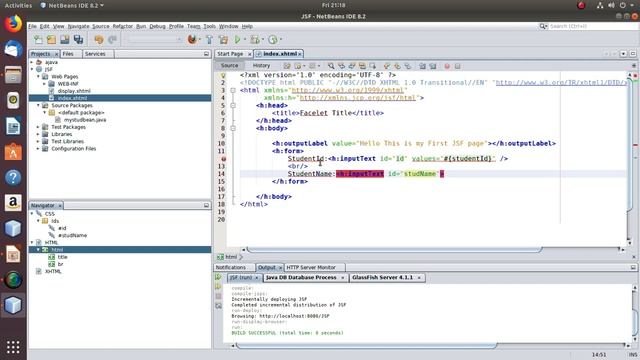Click the Toggle Highlight Search editor icon
640x360 pixels.
click(362, 66)
